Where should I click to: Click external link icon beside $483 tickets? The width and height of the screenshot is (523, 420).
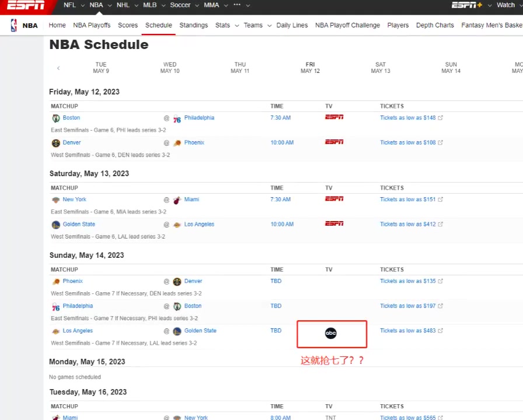pyautogui.click(x=440, y=331)
